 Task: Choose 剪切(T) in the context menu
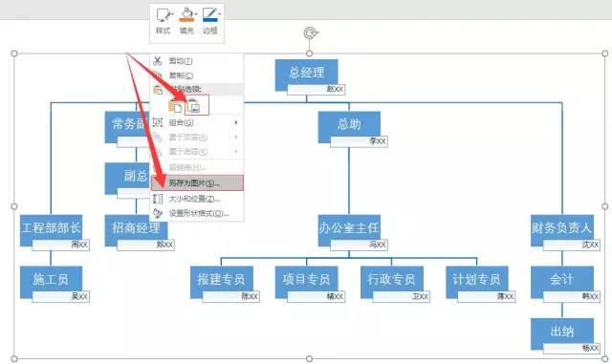197,61
